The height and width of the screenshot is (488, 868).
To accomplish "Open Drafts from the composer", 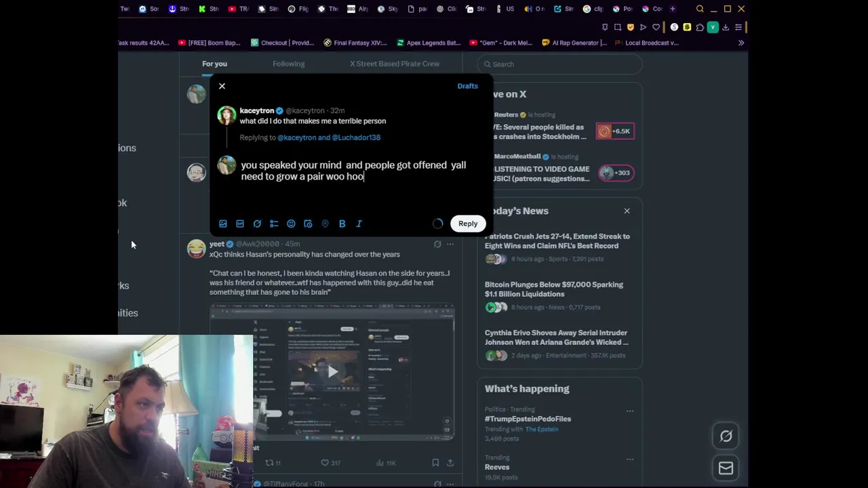I will [x=467, y=86].
